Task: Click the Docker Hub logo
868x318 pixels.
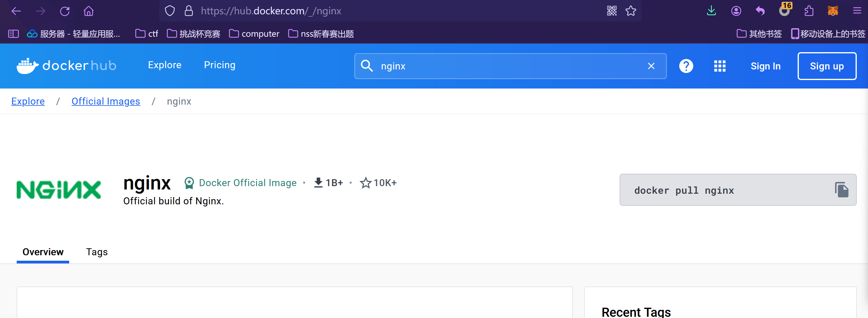Action: tap(66, 66)
